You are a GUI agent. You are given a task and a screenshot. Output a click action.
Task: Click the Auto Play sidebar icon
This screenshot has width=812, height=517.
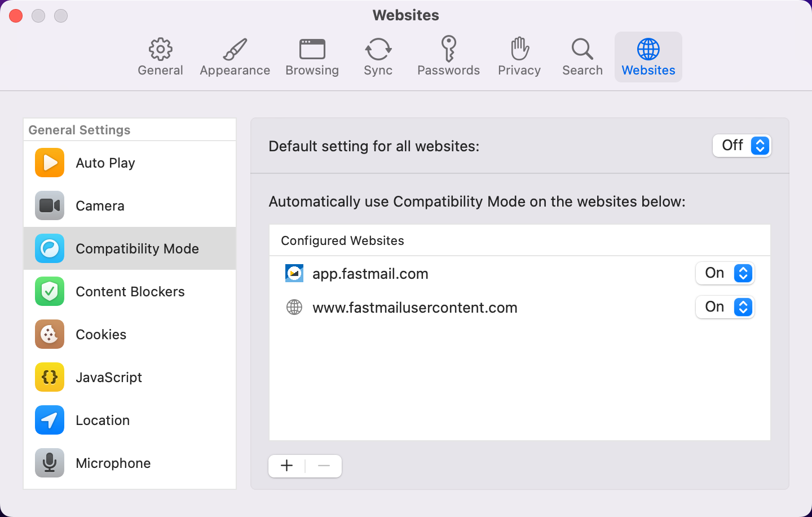coord(105,163)
